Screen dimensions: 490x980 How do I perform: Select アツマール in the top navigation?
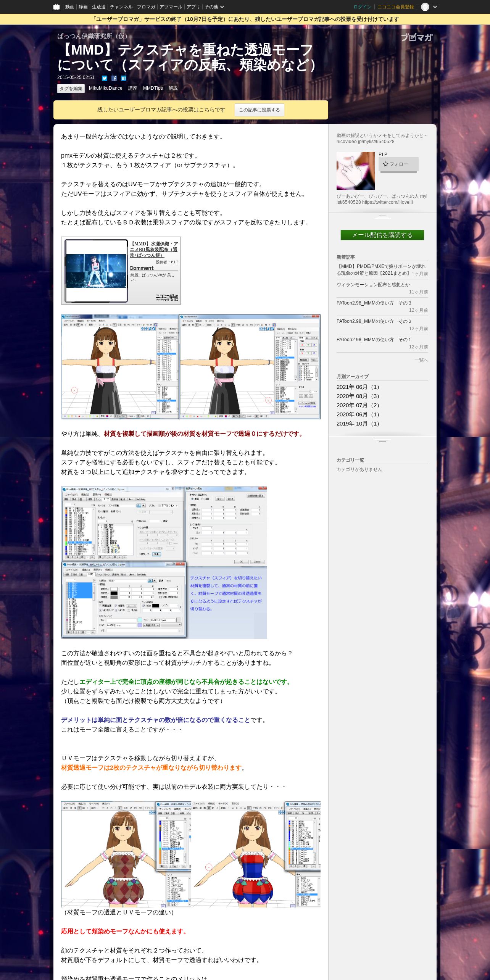point(171,7)
